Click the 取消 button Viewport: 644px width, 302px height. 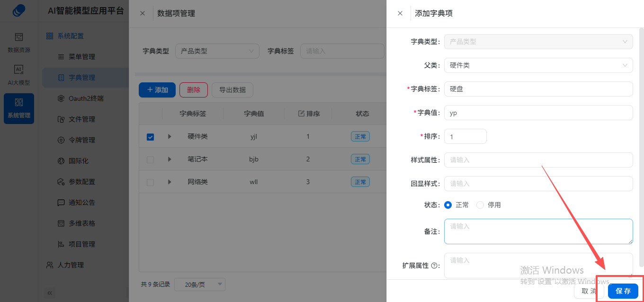point(589,291)
